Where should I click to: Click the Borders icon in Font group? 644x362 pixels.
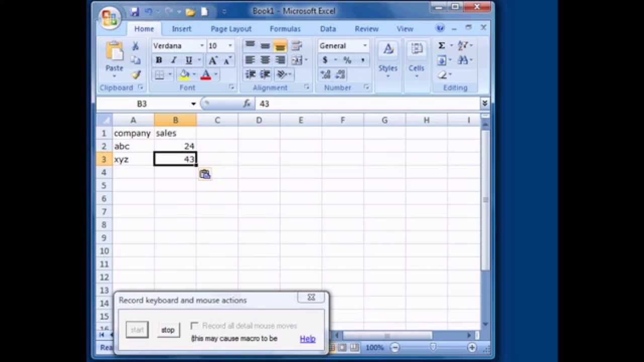pyautogui.click(x=159, y=75)
